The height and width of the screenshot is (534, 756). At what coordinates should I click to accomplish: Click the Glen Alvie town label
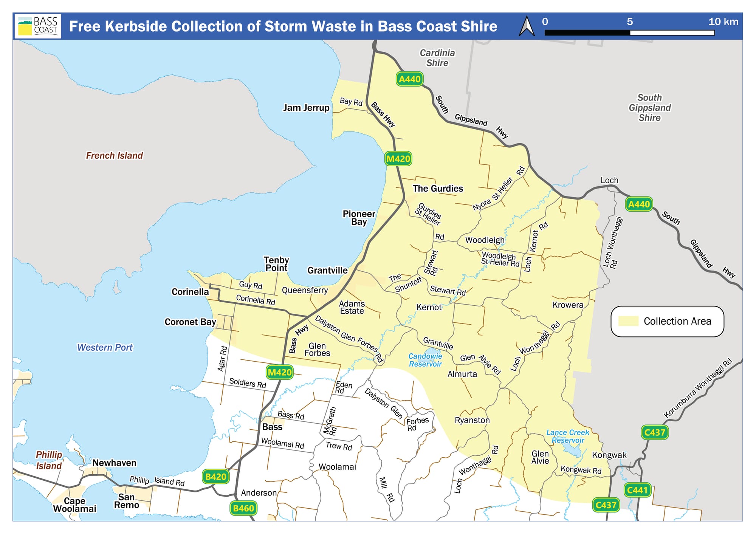540,457
